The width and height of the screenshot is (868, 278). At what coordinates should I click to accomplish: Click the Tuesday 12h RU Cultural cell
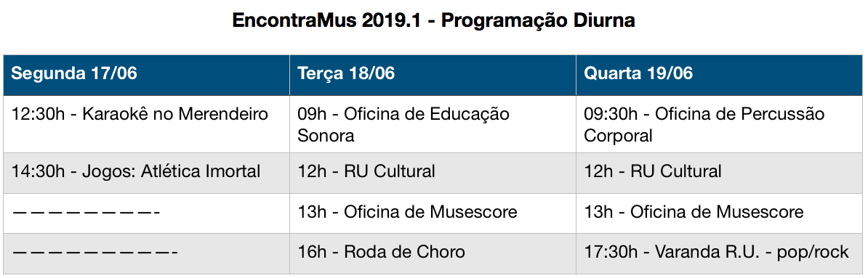click(433, 173)
